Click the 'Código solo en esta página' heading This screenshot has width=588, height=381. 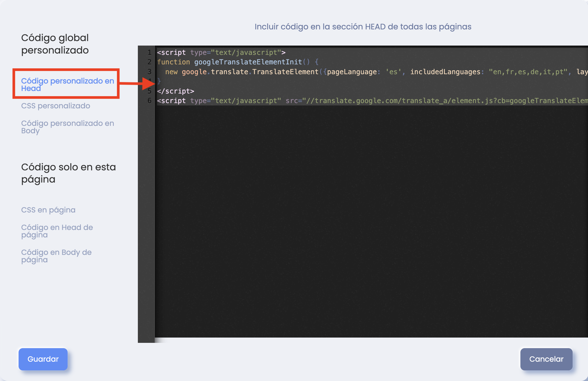coord(68,173)
